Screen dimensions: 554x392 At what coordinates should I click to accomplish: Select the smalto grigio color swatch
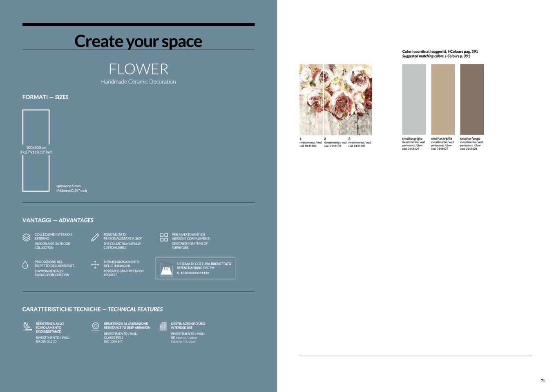click(x=413, y=99)
